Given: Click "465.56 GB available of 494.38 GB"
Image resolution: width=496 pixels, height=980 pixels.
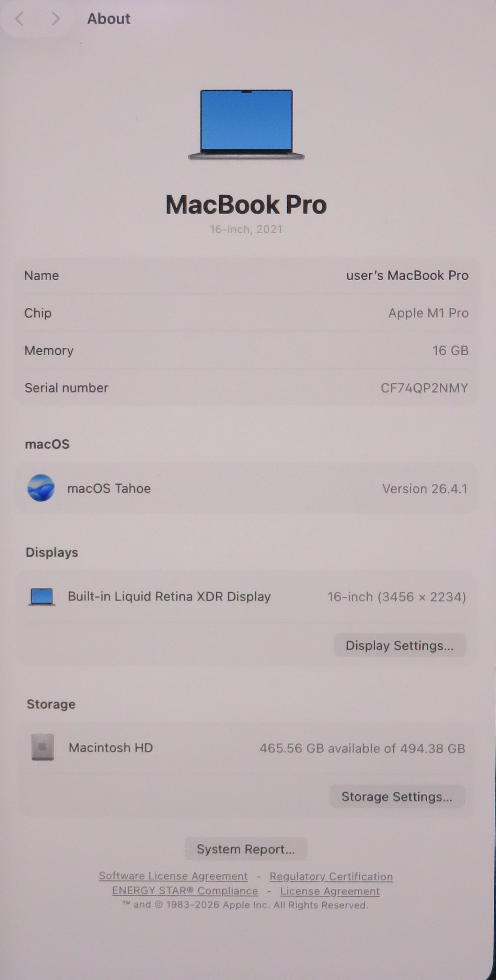Looking at the screenshot, I should (362, 749).
